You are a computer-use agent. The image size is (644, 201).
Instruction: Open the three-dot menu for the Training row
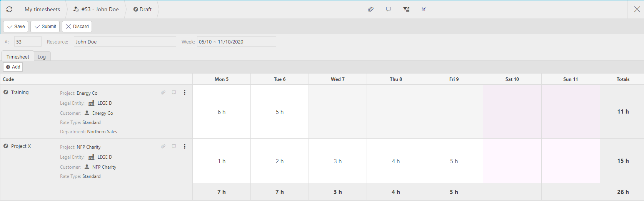coord(185,92)
